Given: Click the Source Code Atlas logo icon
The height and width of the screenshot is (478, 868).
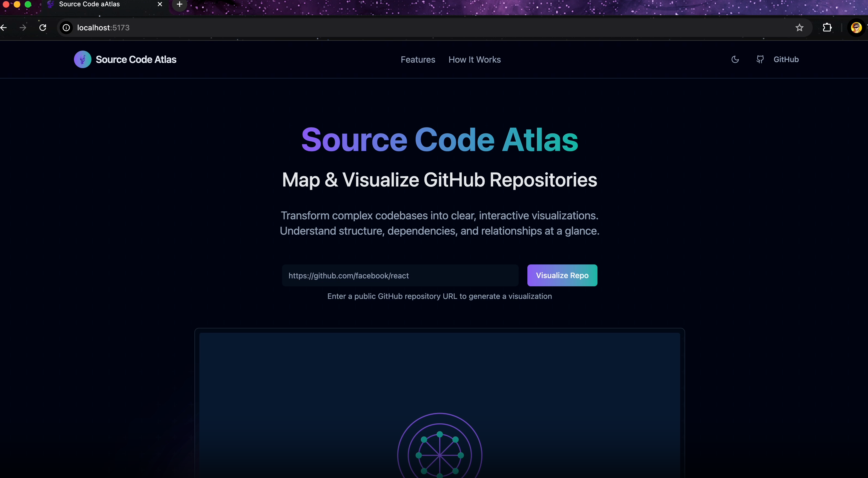Looking at the screenshot, I should coord(82,60).
